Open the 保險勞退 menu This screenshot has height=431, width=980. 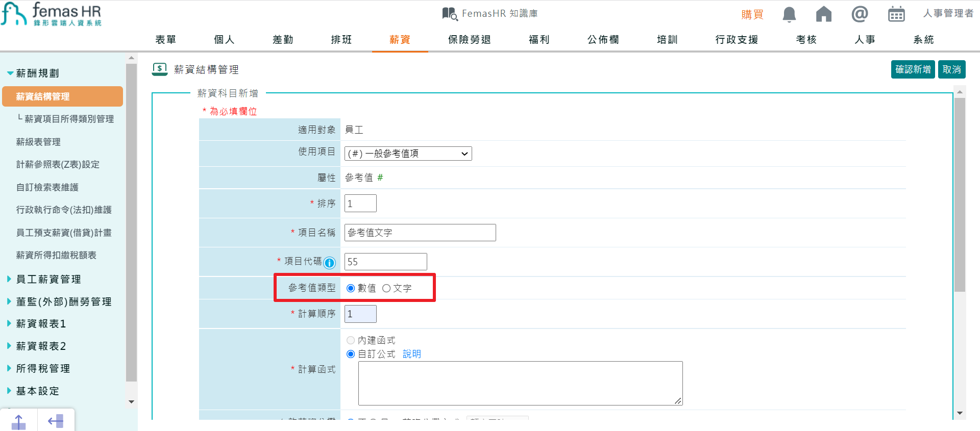pyautogui.click(x=470, y=40)
